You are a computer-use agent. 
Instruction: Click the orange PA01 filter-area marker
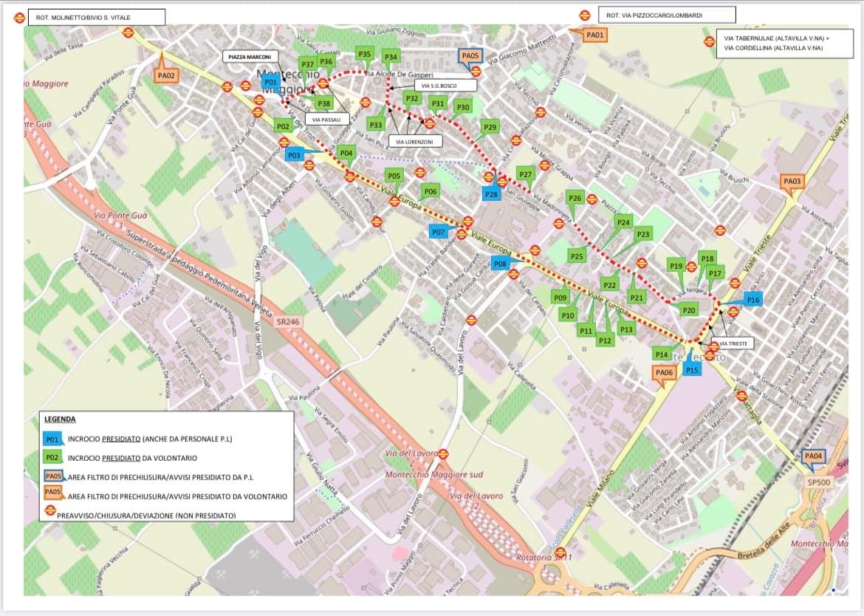click(x=594, y=35)
